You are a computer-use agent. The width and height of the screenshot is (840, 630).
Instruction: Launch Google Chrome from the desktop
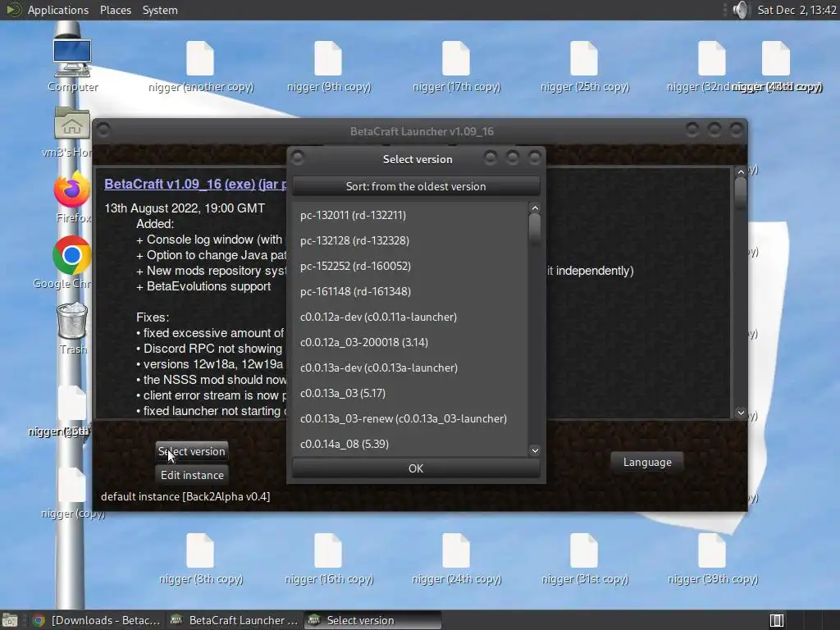[72, 256]
